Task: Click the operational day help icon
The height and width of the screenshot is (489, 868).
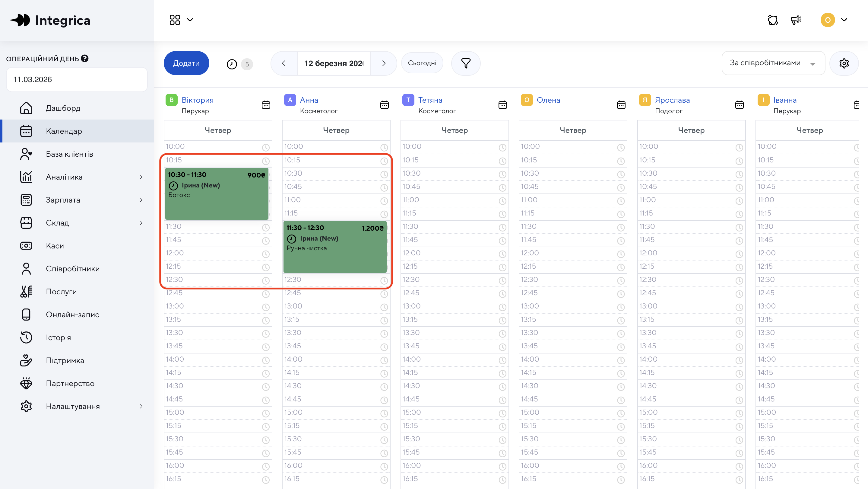Action: pyautogui.click(x=85, y=58)
